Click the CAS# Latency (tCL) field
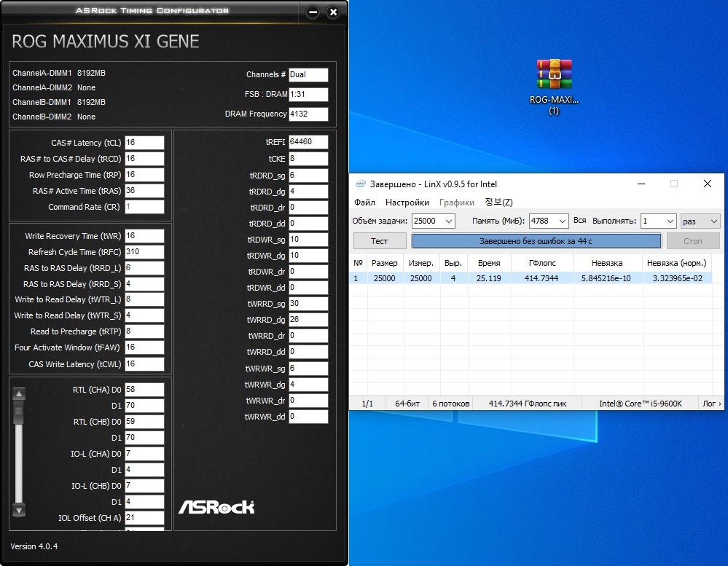 click(144, 143)
